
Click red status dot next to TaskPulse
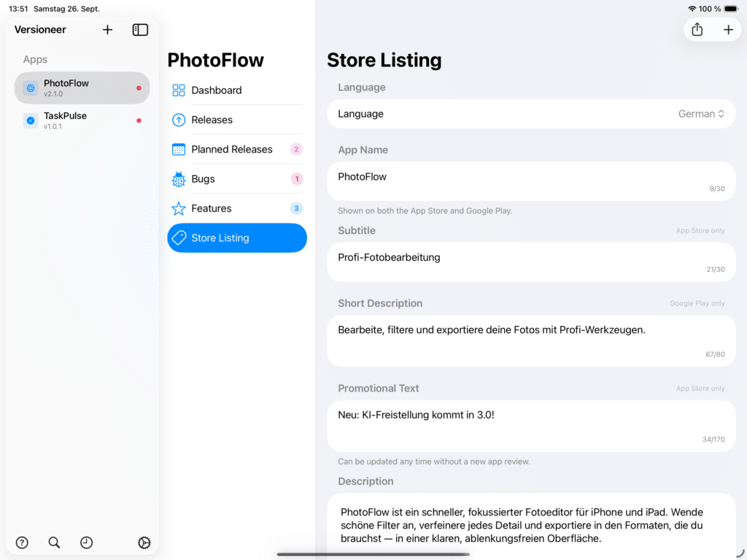pyautogui.click(x=139, y=120)
